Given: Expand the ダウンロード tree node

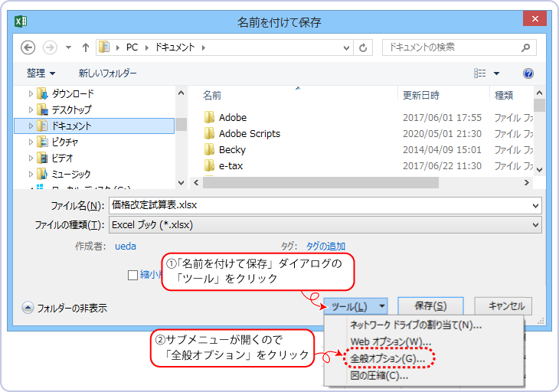Looking at the screenshot, I should click(31, 93).
